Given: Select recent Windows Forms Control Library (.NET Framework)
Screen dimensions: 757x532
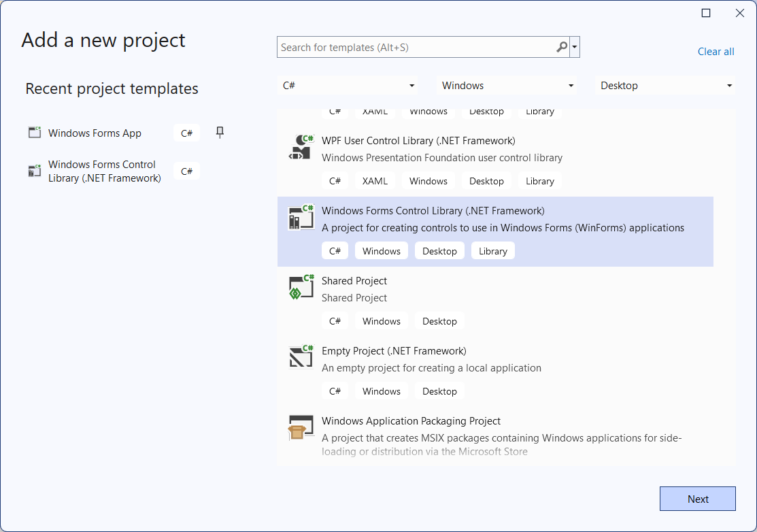Looking at the screenshot, I should click(104, 171).
